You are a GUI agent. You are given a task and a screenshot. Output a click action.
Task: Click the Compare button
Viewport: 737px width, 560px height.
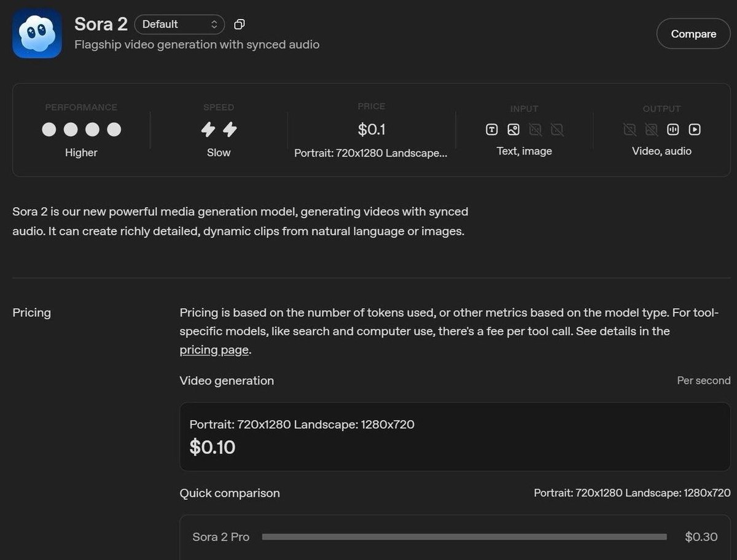point(693,34)
